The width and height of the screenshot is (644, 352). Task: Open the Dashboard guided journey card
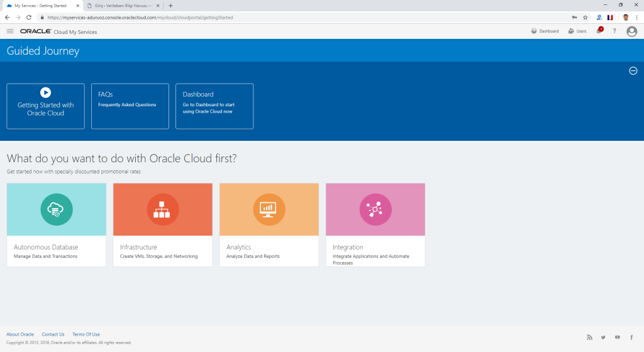click(x=214, y=106)
